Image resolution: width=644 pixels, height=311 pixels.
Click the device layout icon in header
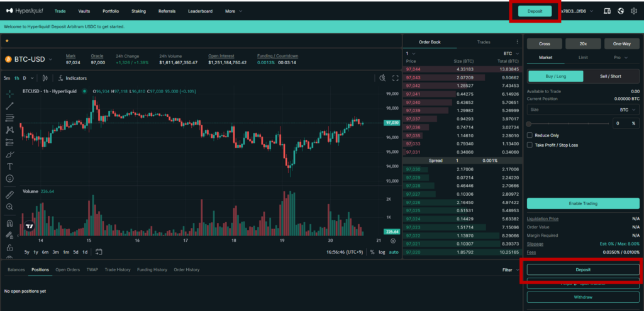point(607,11)
